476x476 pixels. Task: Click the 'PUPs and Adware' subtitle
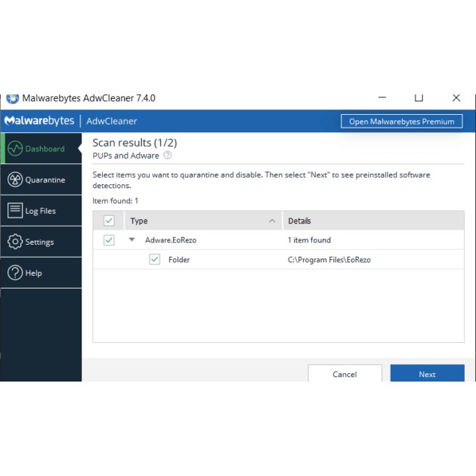tap(125, 156)
